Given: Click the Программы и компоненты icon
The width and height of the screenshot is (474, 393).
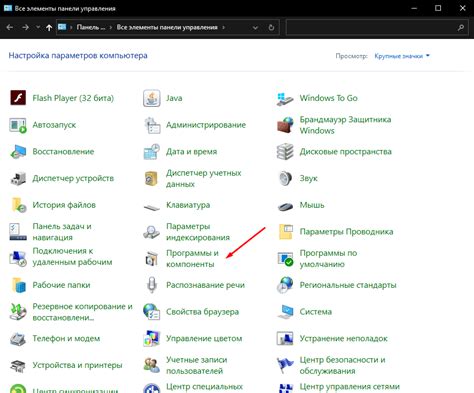Looking at the screenshot, I should (152, 259).
